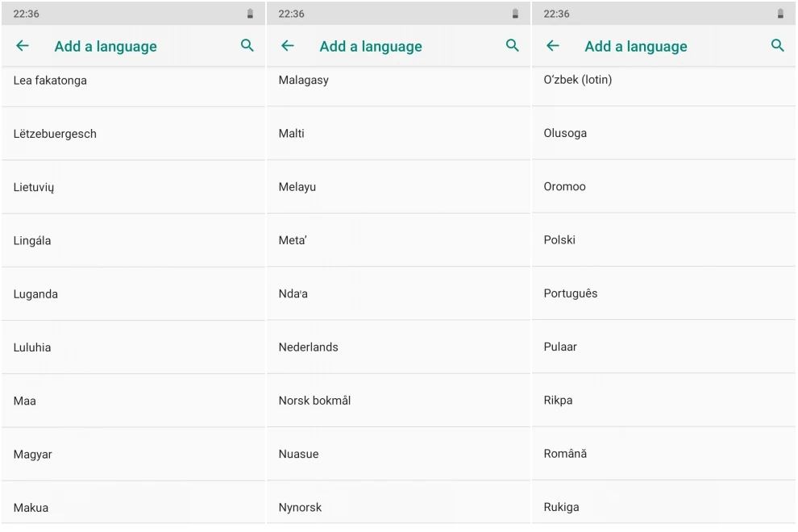Choose Lingála from the list
798x532 pixels.
coord(133,241)
